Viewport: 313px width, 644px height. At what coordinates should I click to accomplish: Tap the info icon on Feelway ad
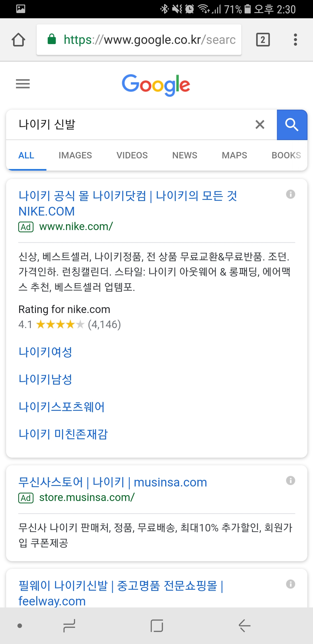tap(290, 584)
